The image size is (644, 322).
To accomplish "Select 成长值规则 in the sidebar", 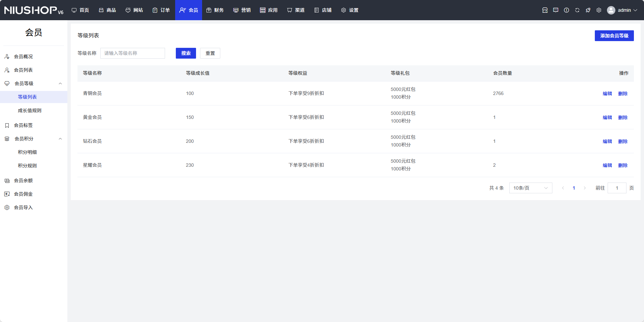I will pos(30,110).
